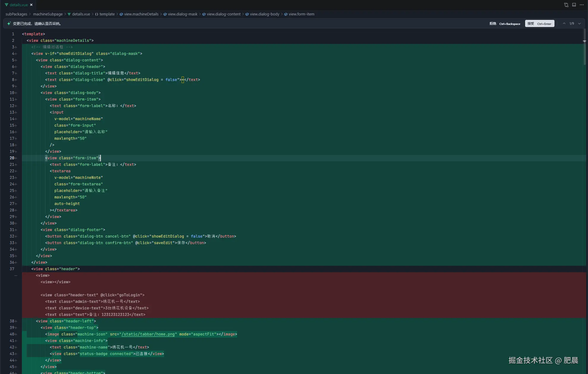Click the view.dialog-body breadcrumb
Viewport: 588px width, 374px height.
point(264,14)
